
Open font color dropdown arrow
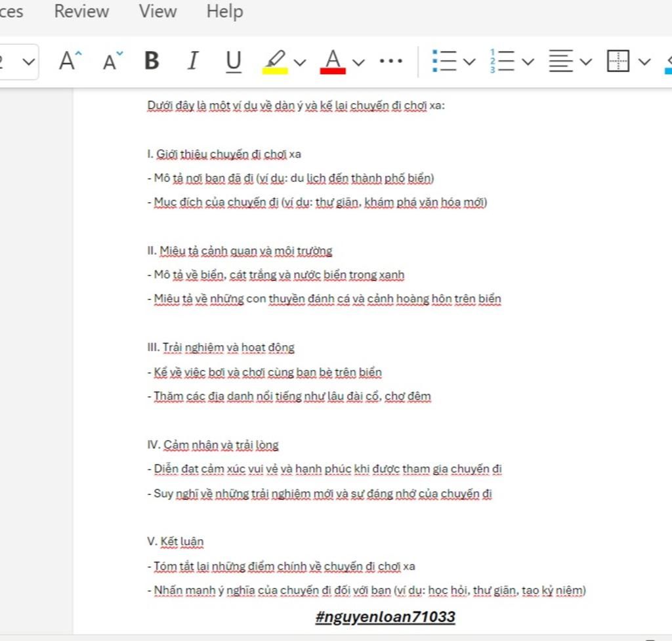[358, 62]
